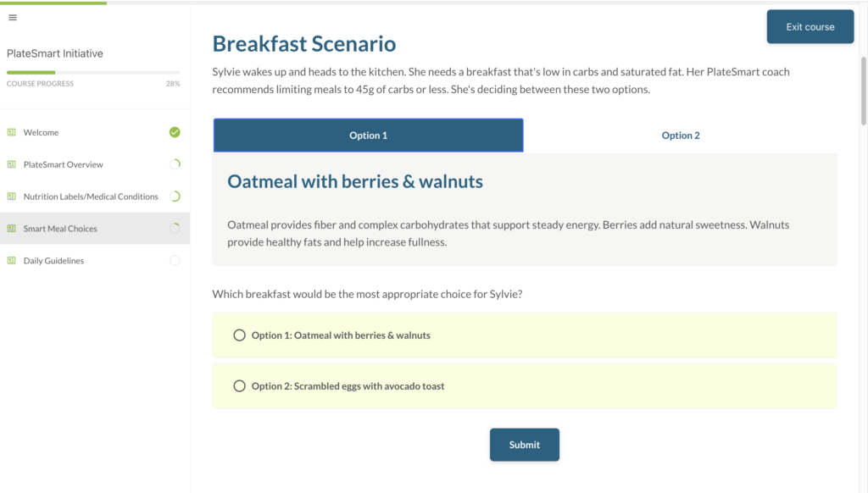
Task: Go to the PlateSmart Overview lesson
Action: point(63,164)
